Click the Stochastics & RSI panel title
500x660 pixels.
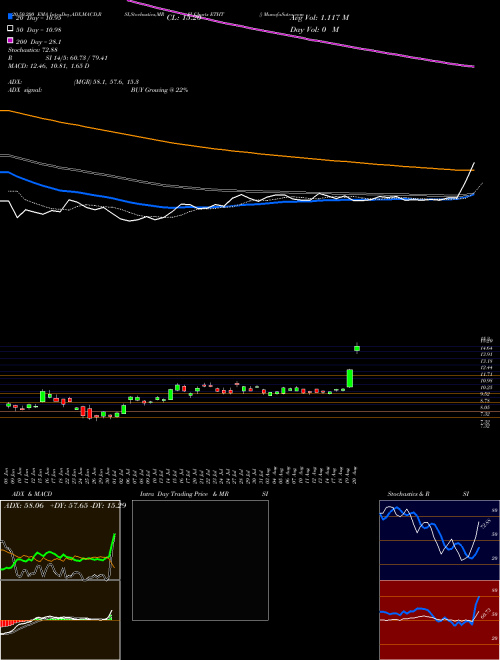(x=428, y=494)
